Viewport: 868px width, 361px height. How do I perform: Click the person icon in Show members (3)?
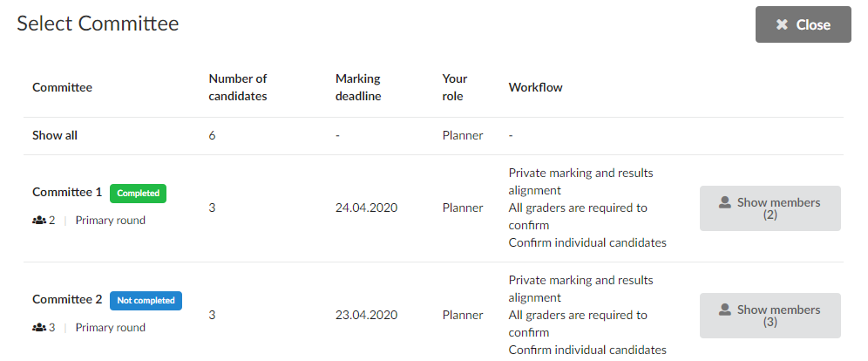pos(724,310)
